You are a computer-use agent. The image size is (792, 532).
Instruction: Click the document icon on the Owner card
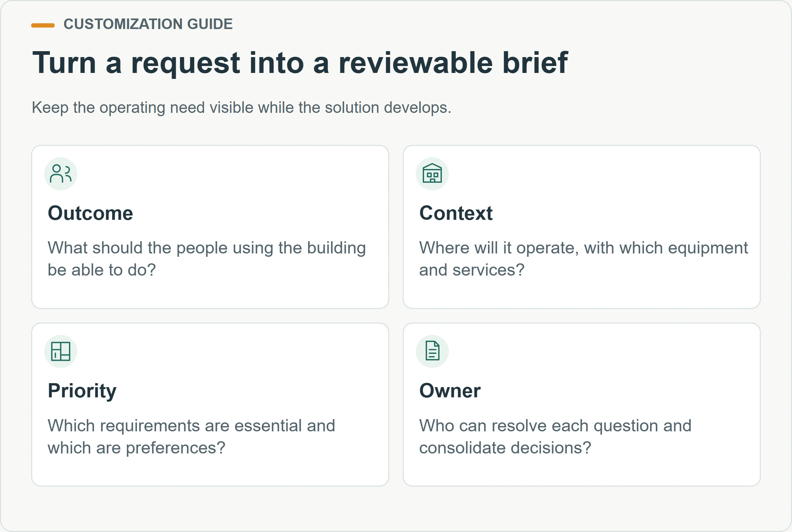pos(432,351)
